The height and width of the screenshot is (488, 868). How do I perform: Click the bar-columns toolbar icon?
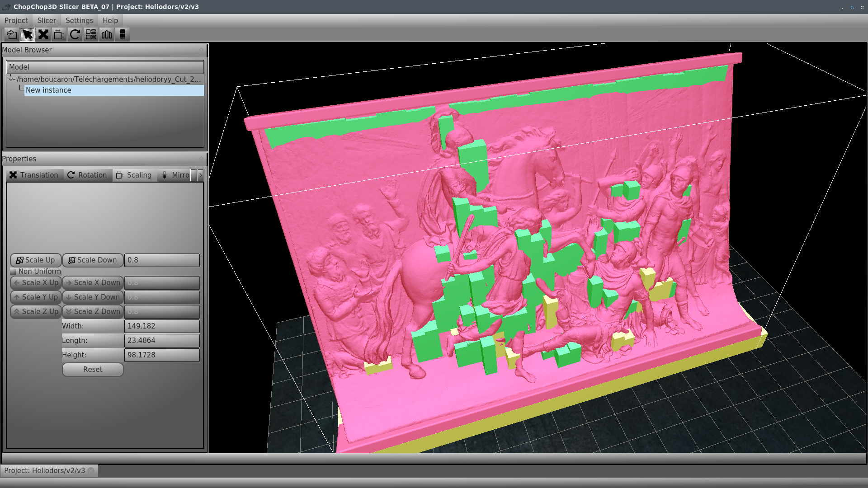coord(107,34)
